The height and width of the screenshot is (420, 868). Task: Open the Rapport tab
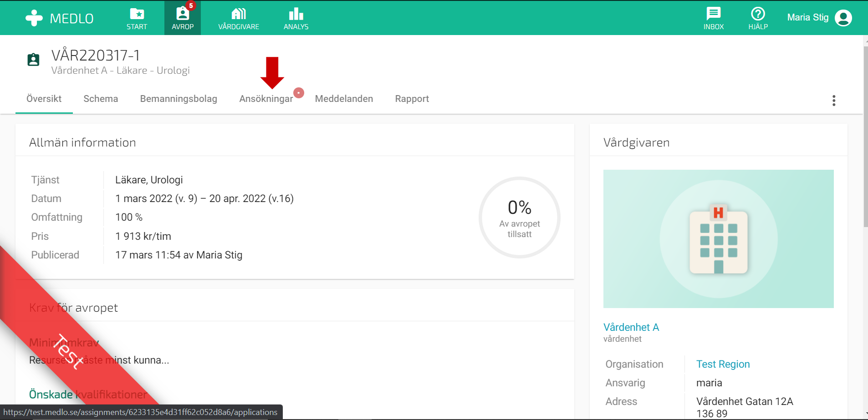coord(412,99)
